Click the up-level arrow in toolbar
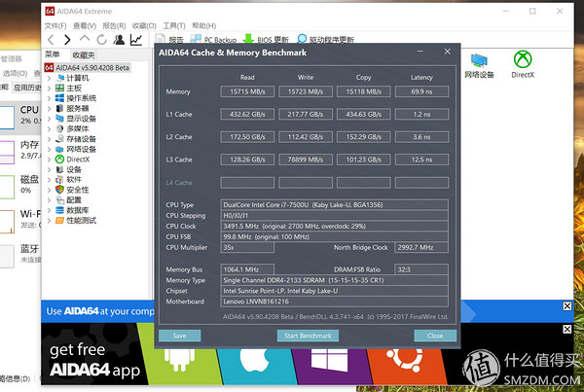 (x=84, y=40)
